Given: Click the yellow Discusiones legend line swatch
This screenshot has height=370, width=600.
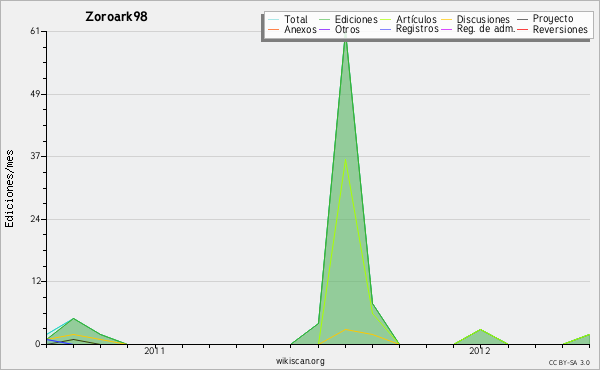Looking at the screenshot, I should tap(447, 20).
